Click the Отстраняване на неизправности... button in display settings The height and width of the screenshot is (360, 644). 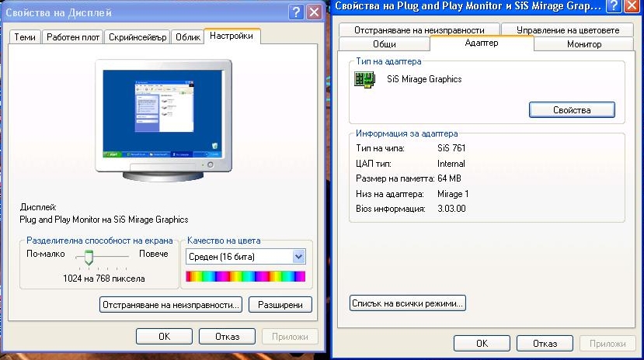point(170,305)
